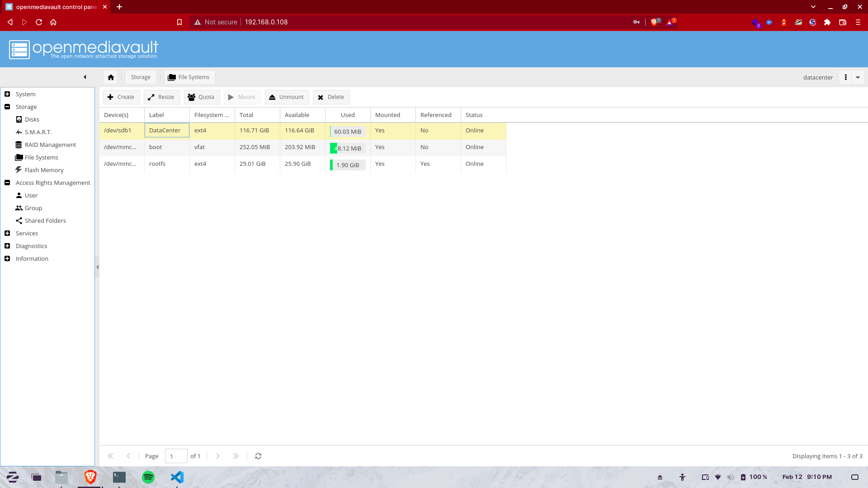The height and width of the screenshot is (488, 868).
Task: Open the terminal from taskbar
Action: point(119,477)
